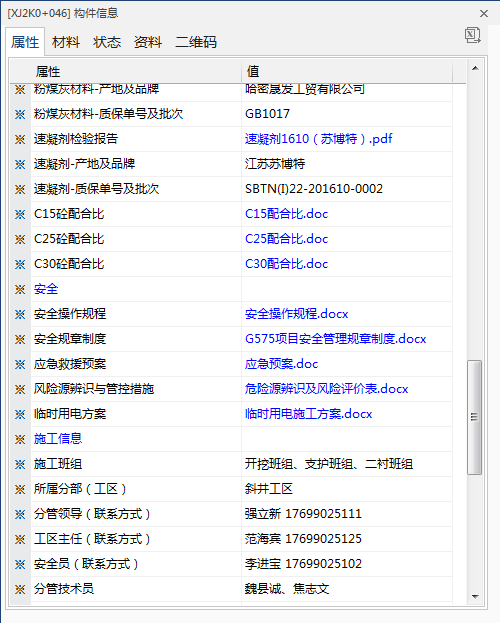Click the ※ marker of 速凝剂-产地及品牌 row

point(20,164)
